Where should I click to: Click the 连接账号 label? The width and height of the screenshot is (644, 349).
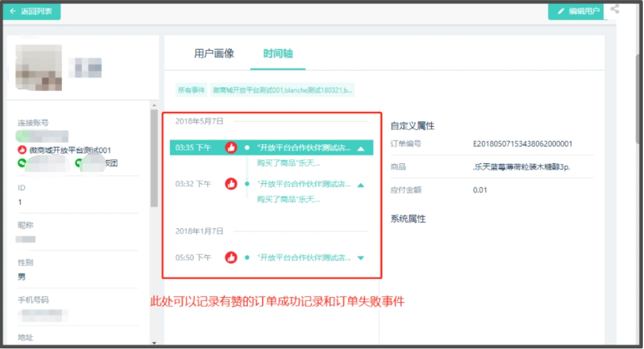(33, 123)
